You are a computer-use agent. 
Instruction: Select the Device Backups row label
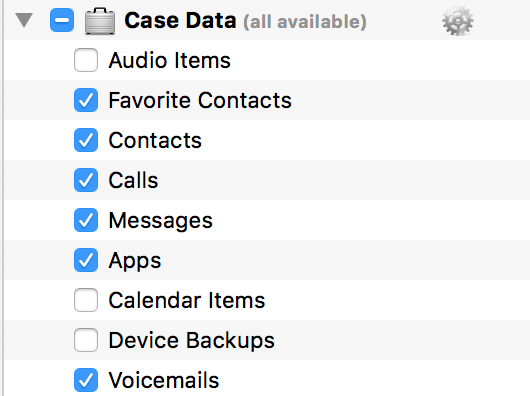click(x=192, y=341)
